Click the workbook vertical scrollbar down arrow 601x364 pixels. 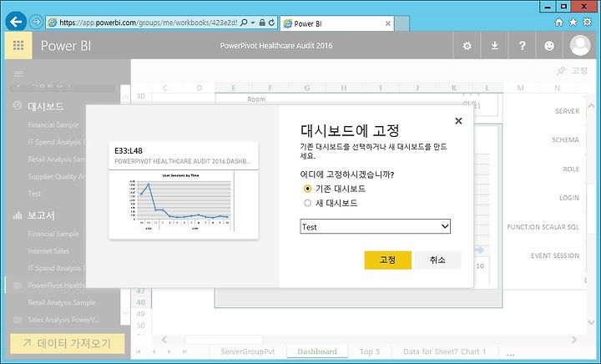pos(591,323)
